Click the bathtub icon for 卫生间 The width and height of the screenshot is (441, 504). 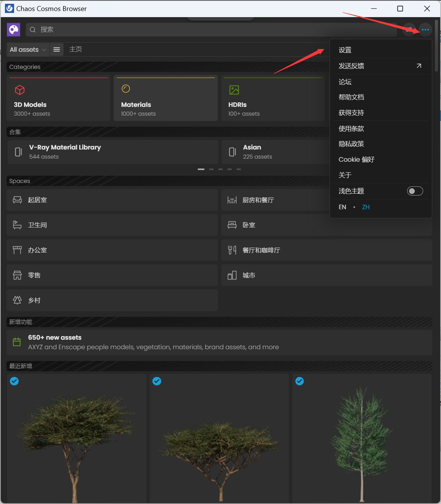pos(17,225)
